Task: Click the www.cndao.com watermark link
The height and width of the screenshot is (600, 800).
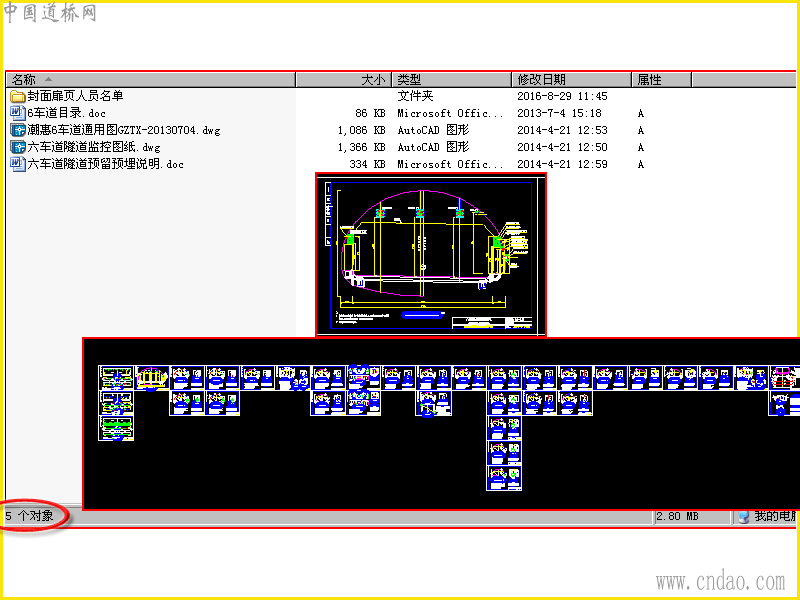Action: [x=720, y=581]
